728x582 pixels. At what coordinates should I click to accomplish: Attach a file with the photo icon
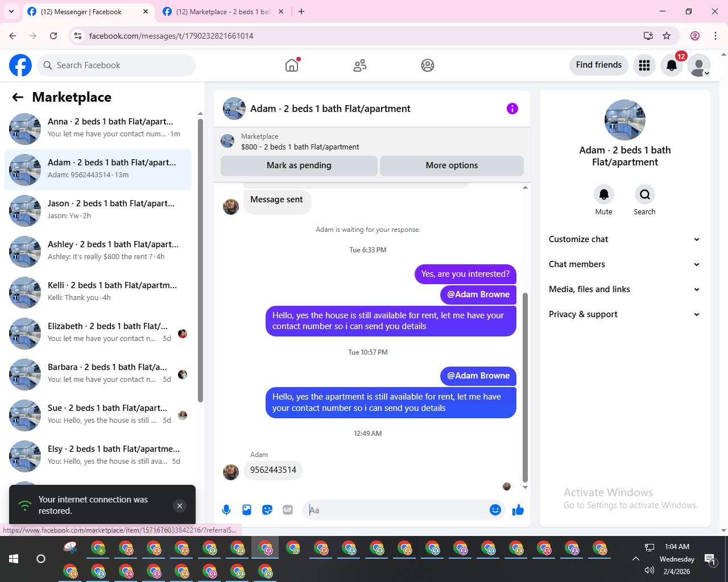[x=247, y=510]
